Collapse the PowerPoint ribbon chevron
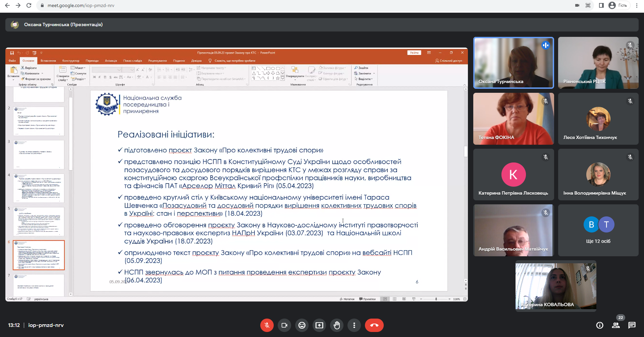The height and width of the screenshot is (337, 644). pos(465,85)
